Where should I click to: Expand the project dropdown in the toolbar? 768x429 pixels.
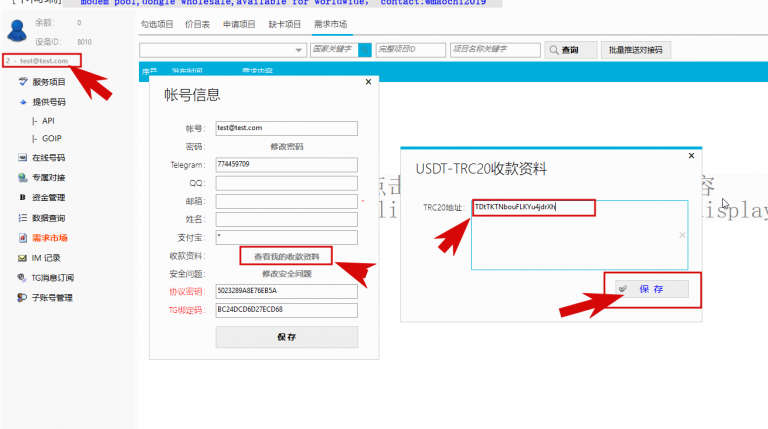pos(298,50)
